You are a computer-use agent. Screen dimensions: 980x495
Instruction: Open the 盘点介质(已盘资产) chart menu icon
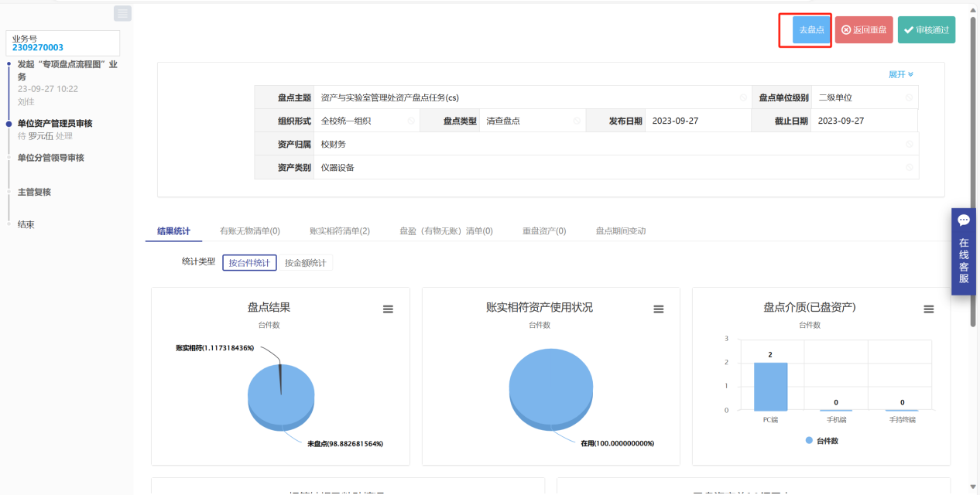929,309
